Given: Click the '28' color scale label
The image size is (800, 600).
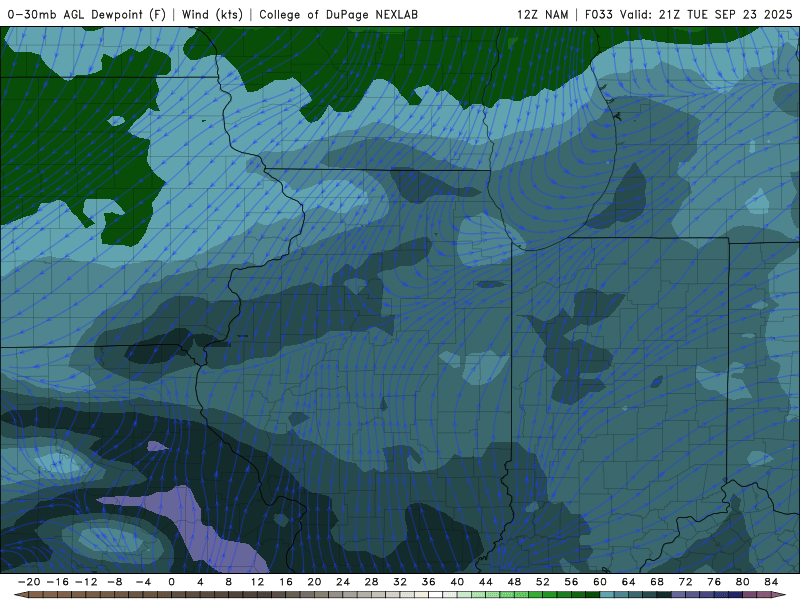Looking at the screenshot, I should [371, 582].
